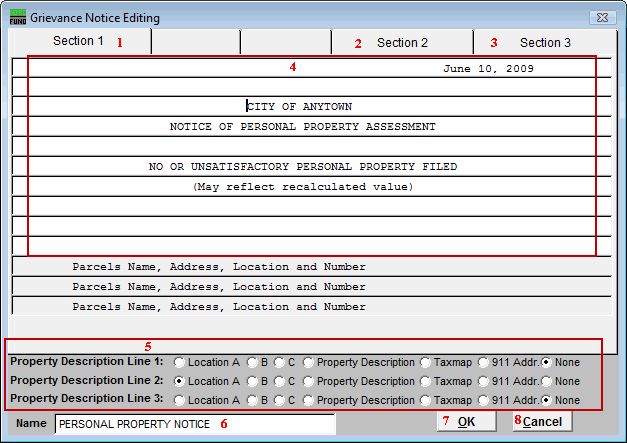Select Property Description option for Line 3

click(x=308, y=400)
